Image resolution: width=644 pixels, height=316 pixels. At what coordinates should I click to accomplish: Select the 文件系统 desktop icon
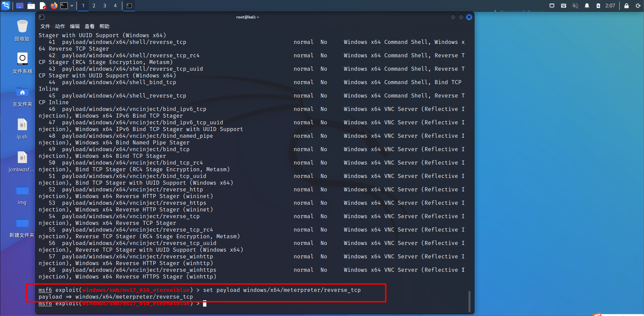point(22,63)
